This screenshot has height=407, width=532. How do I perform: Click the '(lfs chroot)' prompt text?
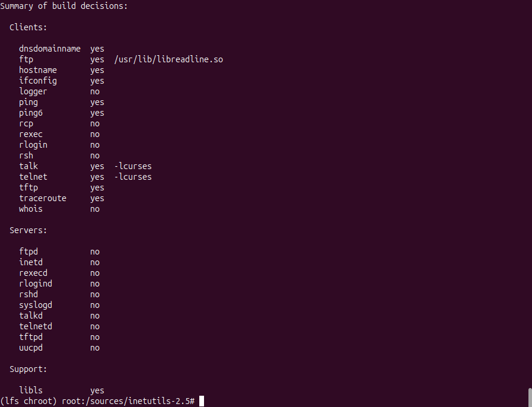(28, 401)
